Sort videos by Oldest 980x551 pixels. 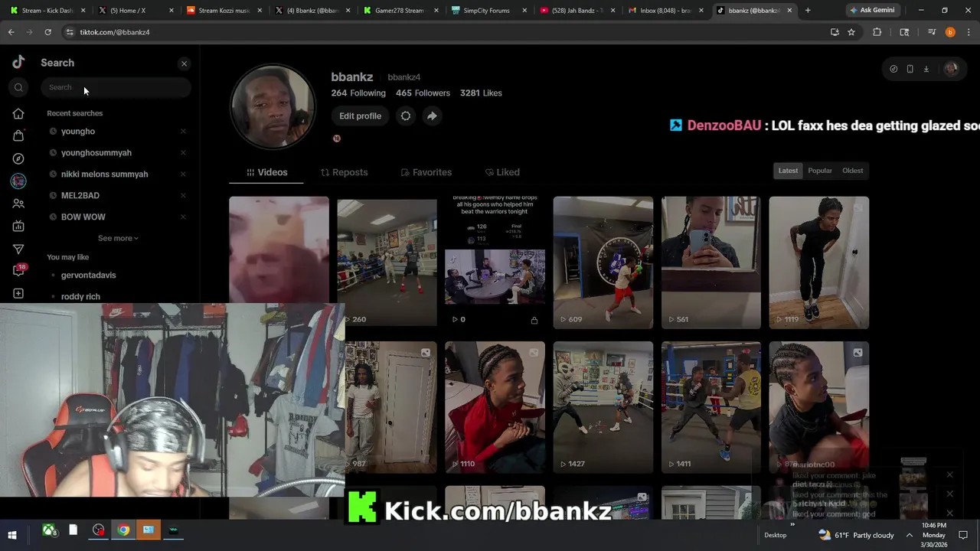[x=853, y=171]
